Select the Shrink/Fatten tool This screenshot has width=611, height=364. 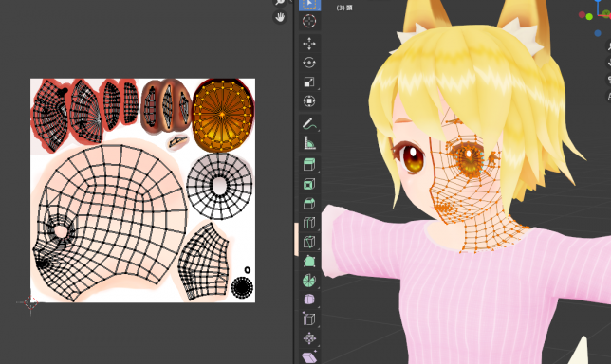pos(310,338)
